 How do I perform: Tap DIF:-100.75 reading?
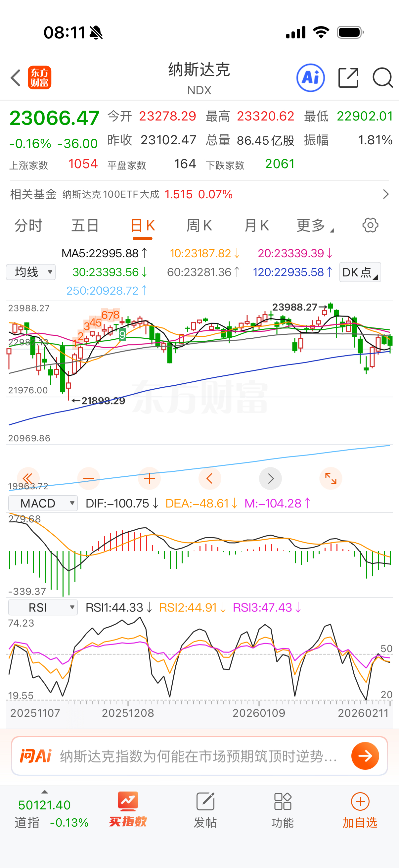point(122,504)
